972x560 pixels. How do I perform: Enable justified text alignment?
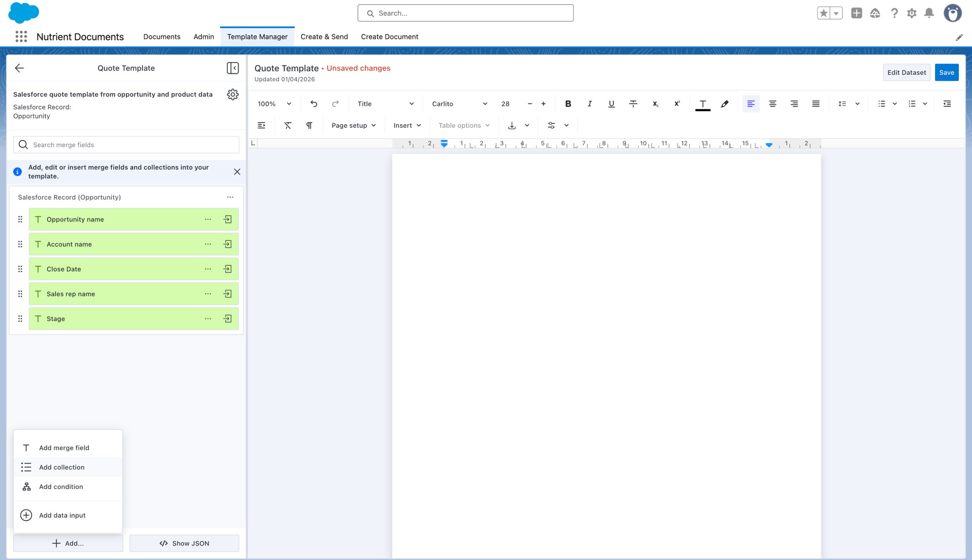coord(816,103)
